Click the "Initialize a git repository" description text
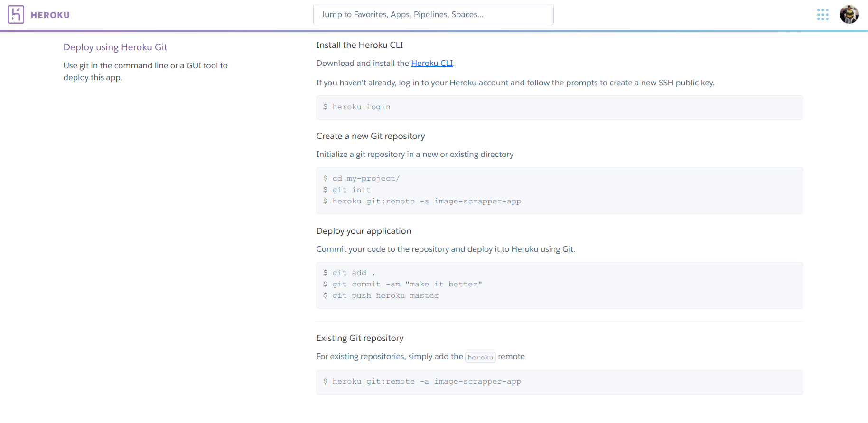The height and width of the screenshot is (423, 868). point(415,154)
